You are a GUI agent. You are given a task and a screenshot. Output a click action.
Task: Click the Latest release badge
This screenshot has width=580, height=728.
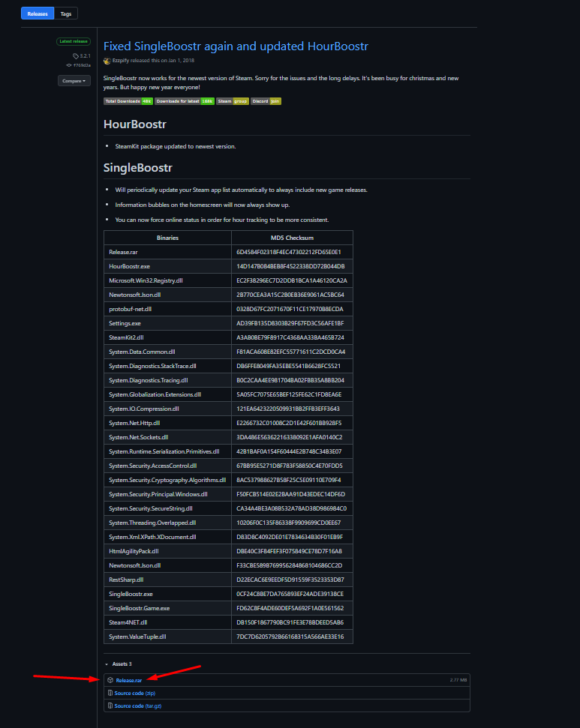(74, 41)
